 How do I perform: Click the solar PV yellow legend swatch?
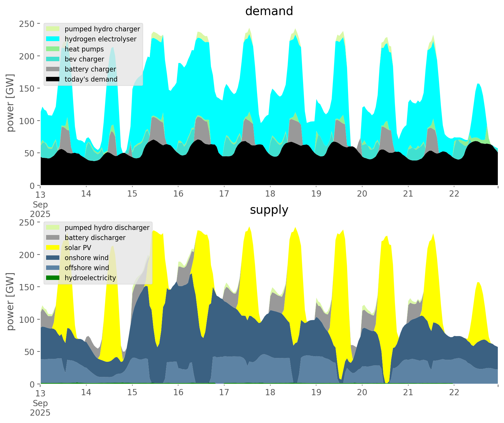pyautogui.click(x=53, y=248)
